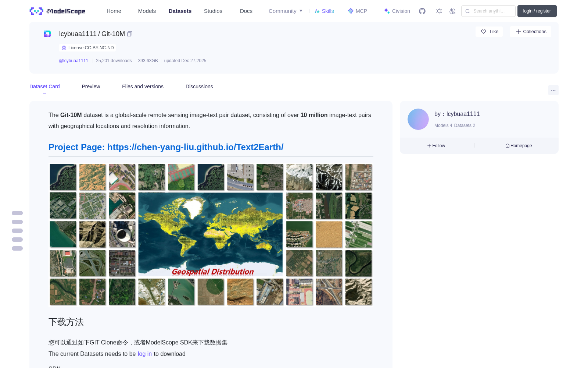Click the by：lcybuaa1111 author name
This screenshot has width=588, height=368.
coord(457,114)
